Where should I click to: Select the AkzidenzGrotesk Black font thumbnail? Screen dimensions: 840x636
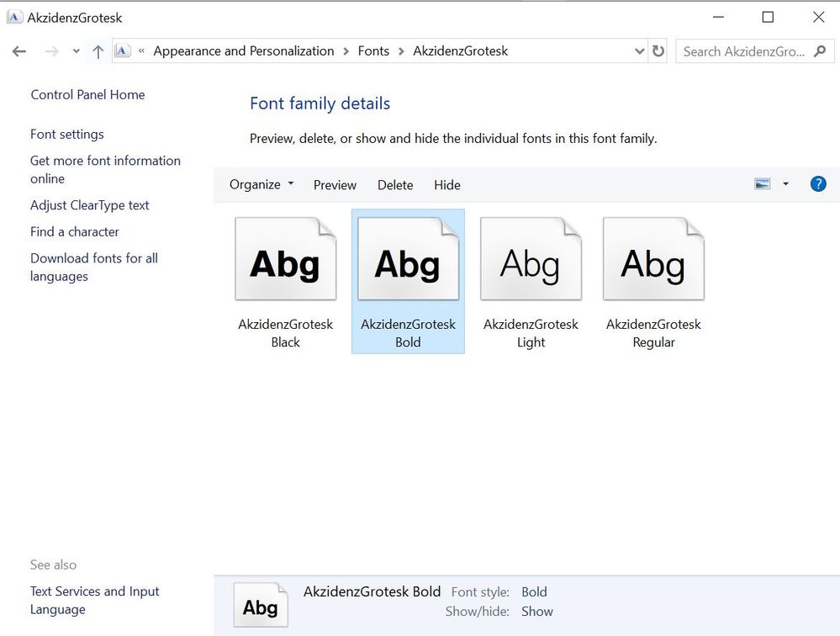pos(286,259)
